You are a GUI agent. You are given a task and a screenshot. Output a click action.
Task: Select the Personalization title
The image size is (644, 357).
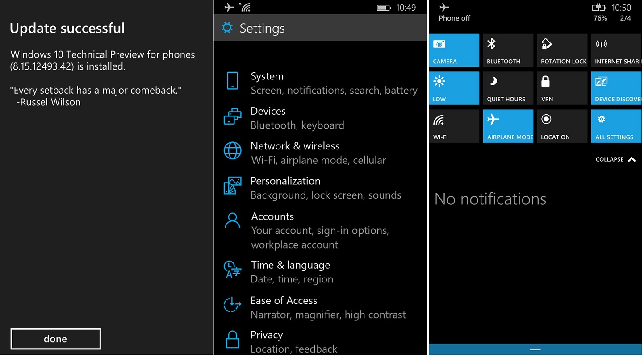[x=285, y=181]
